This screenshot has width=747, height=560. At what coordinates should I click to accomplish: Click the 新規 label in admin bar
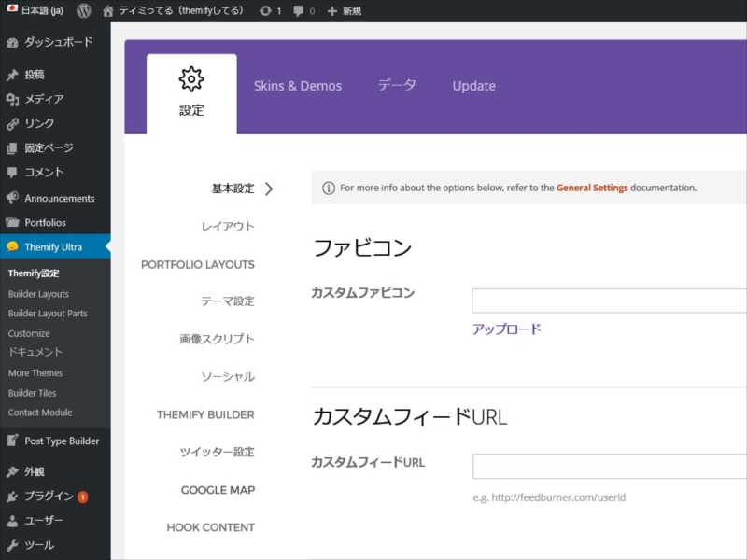(352, 11)
